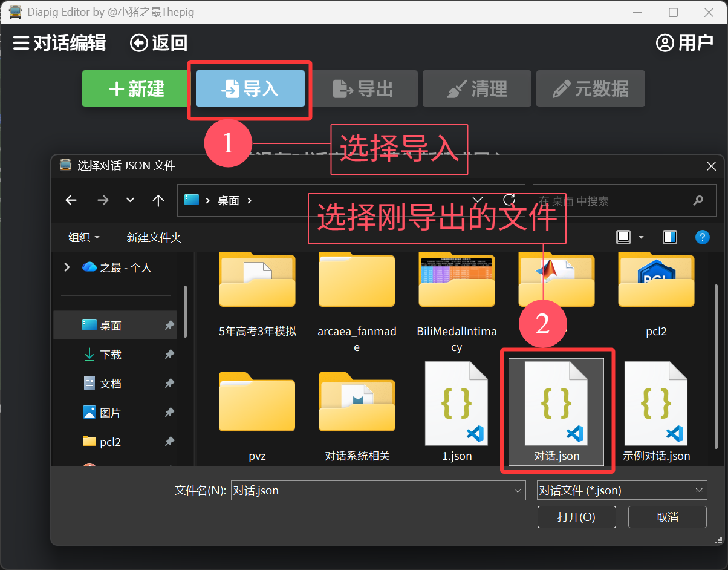
Task: Expand the 之最 - 个人 OneDrive node
Action: pos(67,267)
